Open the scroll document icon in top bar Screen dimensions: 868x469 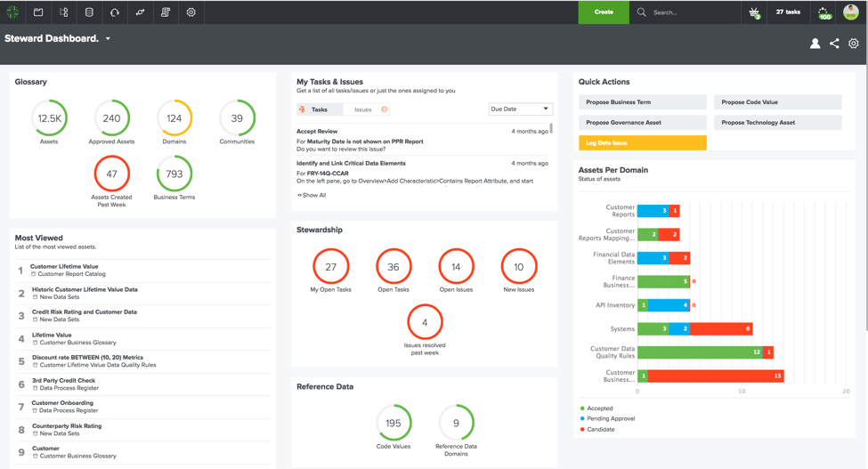pos(166,12)
